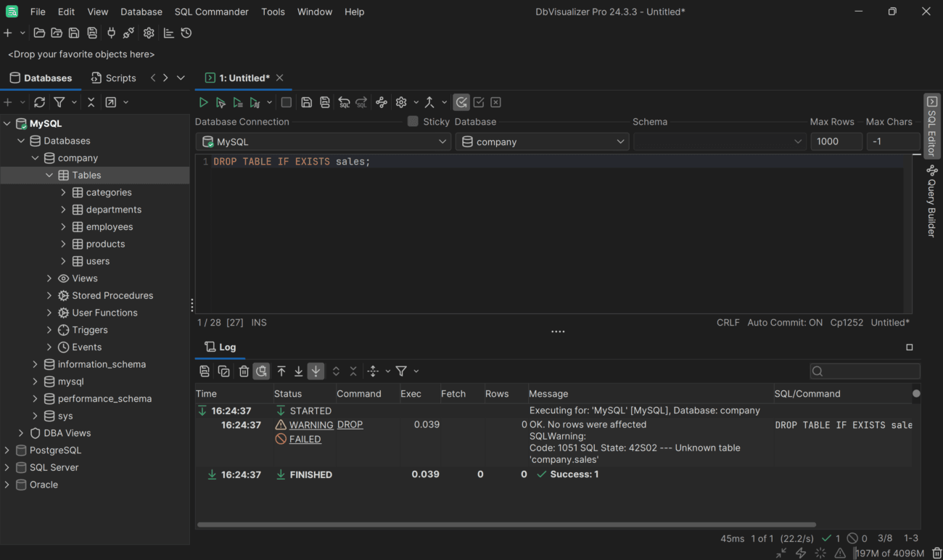Toggle the auto commit toolbar button

pyautogui.click(x=461, y=102)
